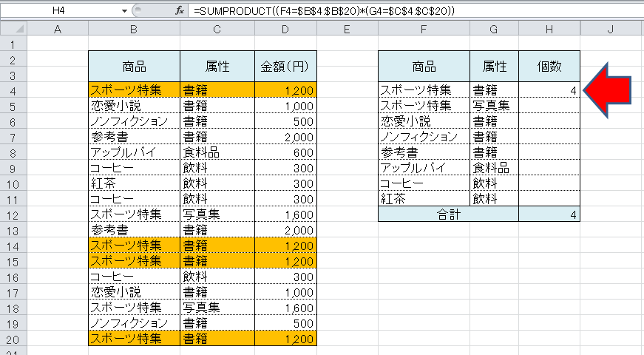Click the fx insert function icon
The width and height of the screenshot is (644, 355).
179,10
